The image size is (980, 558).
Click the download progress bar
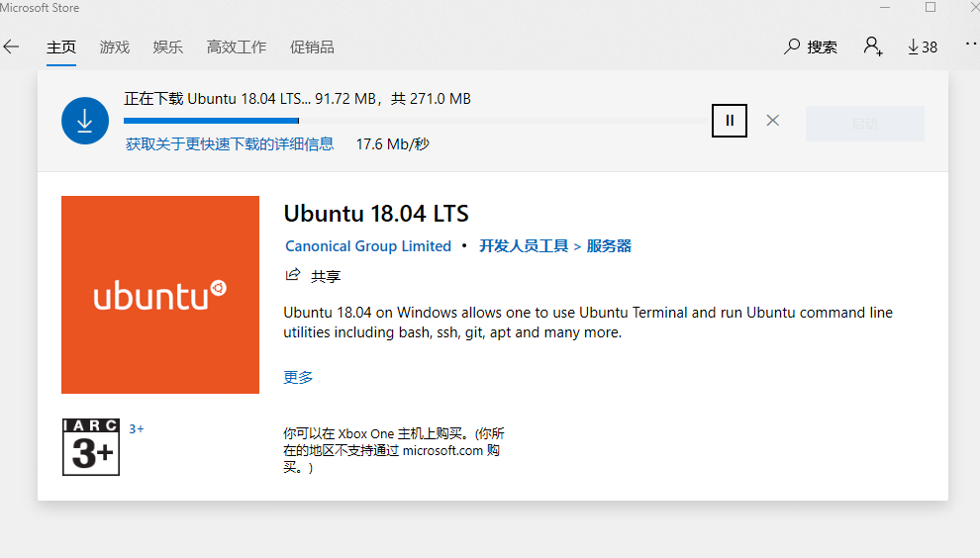pyautogui.click(x=416, y=121)
